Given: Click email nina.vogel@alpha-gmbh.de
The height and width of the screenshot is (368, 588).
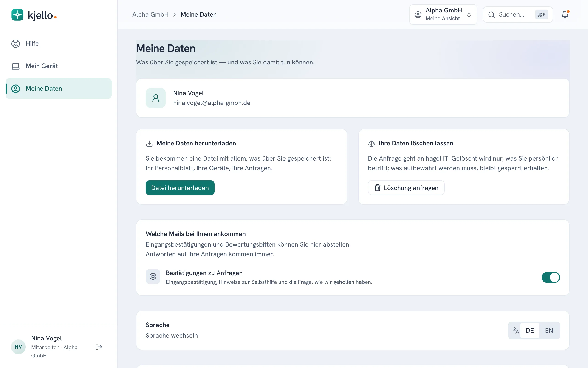Looking at the screenshot, I should click(x=212, y=103).
